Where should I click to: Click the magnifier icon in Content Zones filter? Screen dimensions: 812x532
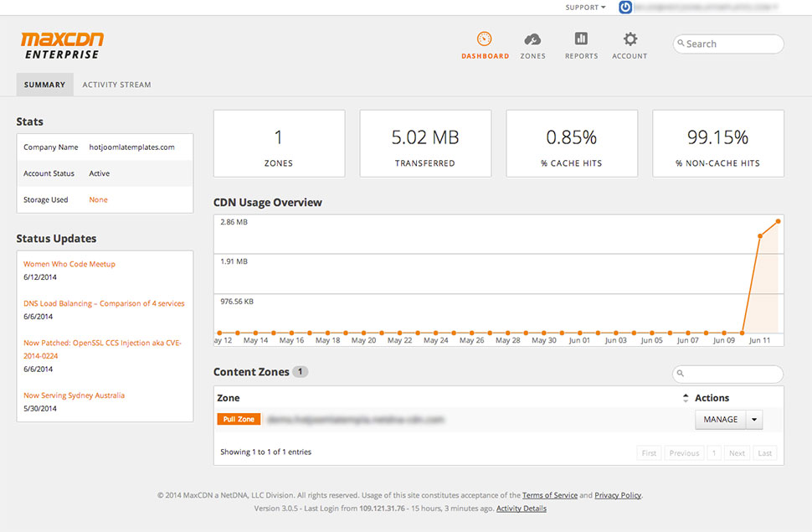681,373
